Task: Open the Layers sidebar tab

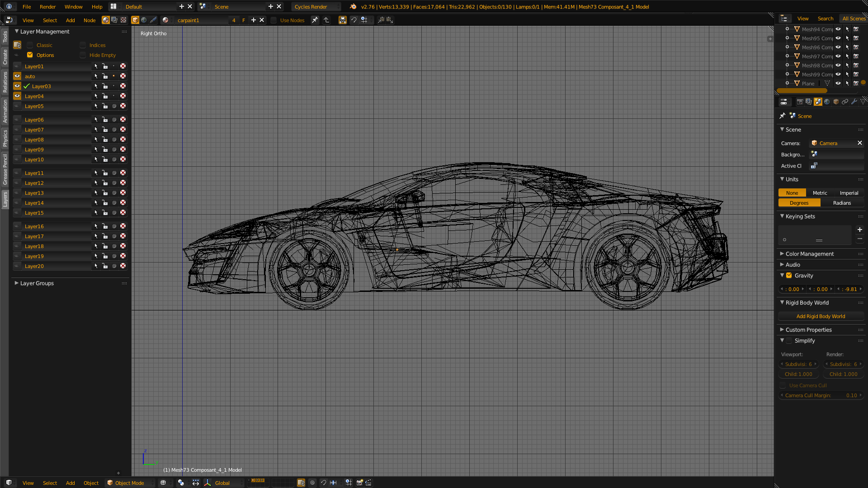Action: pyautogui.click(x=5, y=199)
